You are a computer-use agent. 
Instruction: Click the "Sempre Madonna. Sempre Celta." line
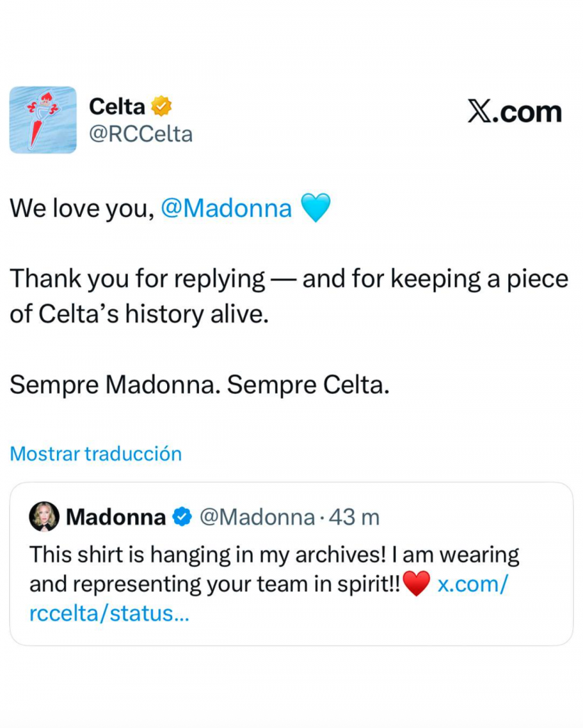pyautogui.click(x=200, y=385)
